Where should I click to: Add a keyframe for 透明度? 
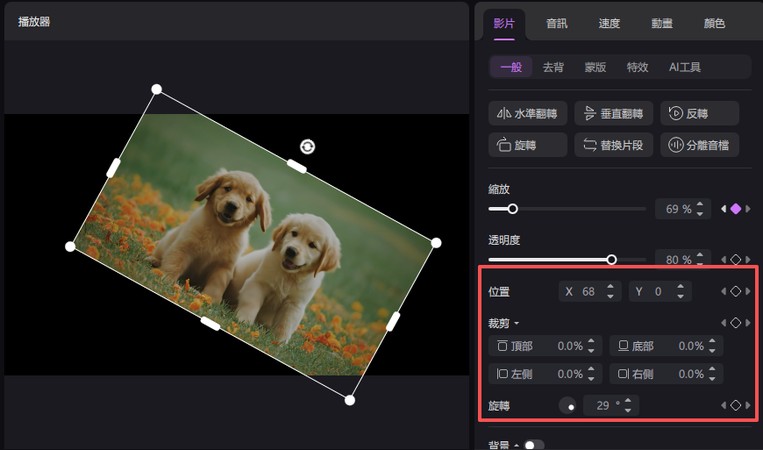click(736, 259)
